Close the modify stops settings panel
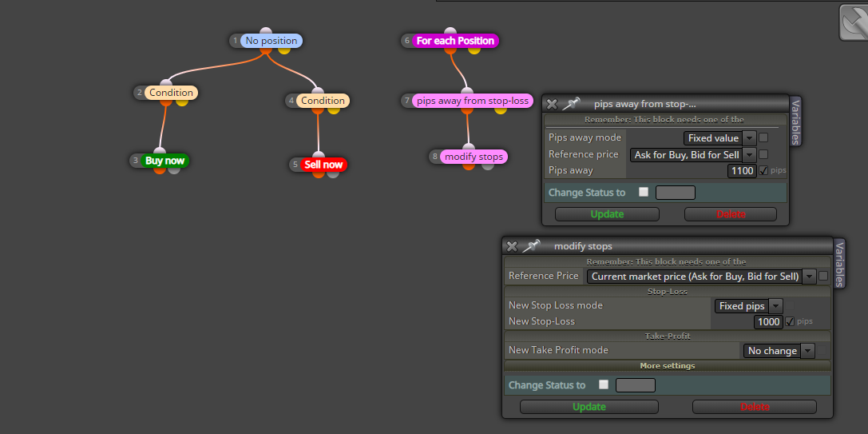 [x=512, y=246]
